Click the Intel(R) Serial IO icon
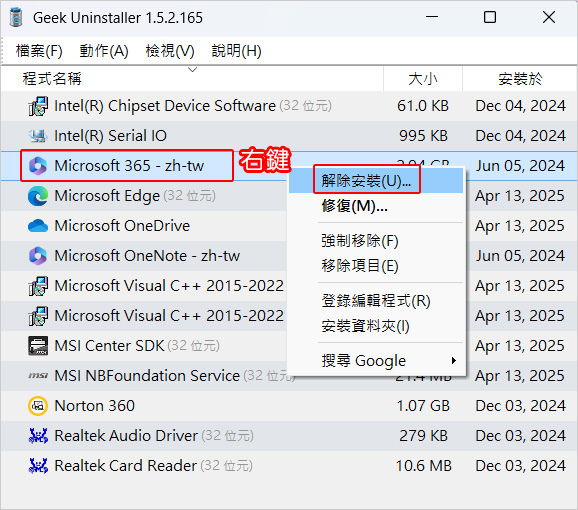This screenshot has height=510, width=578. pos(38,136)
